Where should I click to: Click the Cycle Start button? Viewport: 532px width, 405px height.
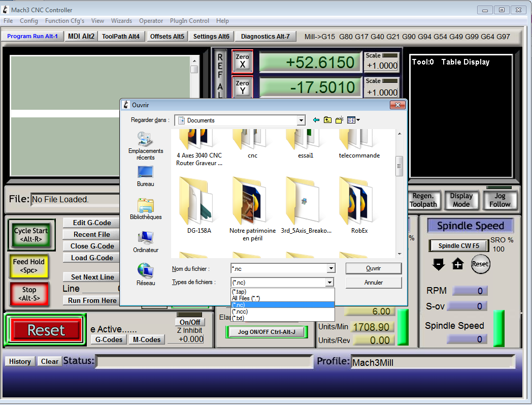[x=31, y=235]
